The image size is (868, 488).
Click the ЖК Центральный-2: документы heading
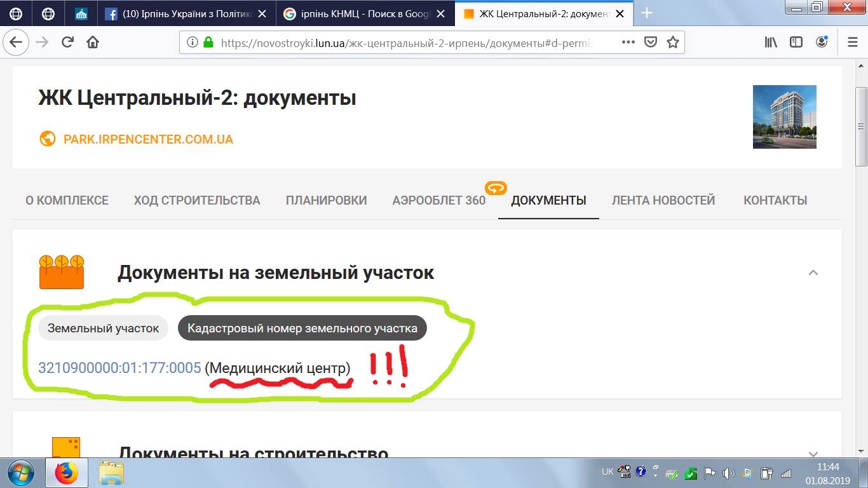(x=197, y=98)
